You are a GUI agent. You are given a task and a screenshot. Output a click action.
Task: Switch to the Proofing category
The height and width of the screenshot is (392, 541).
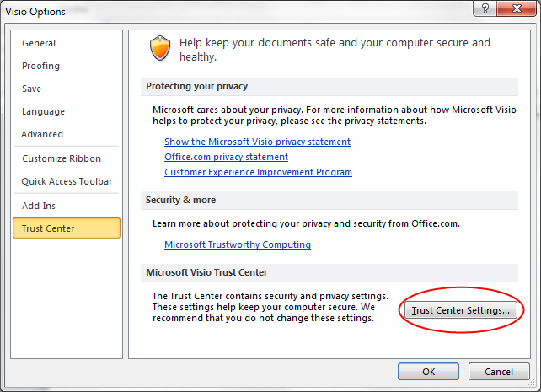40,66
